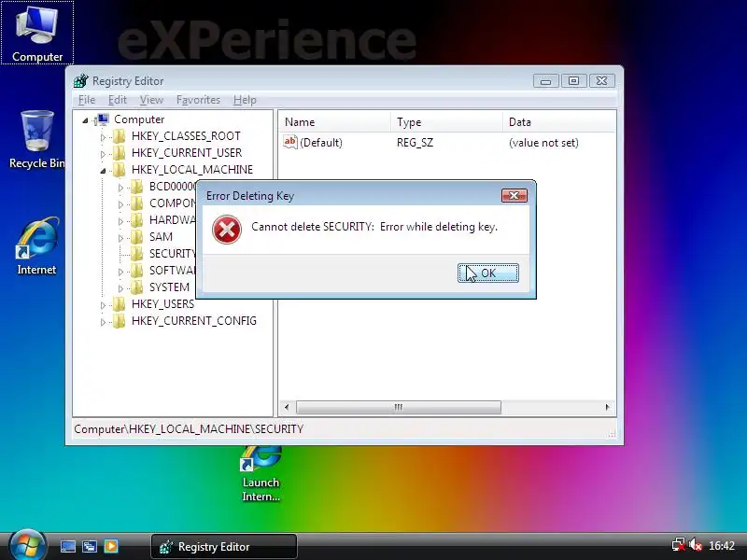The height and width of the screenshot is (560, 747).
Task: Click the Registry Editor title bar icon
Action: point(81,81)
